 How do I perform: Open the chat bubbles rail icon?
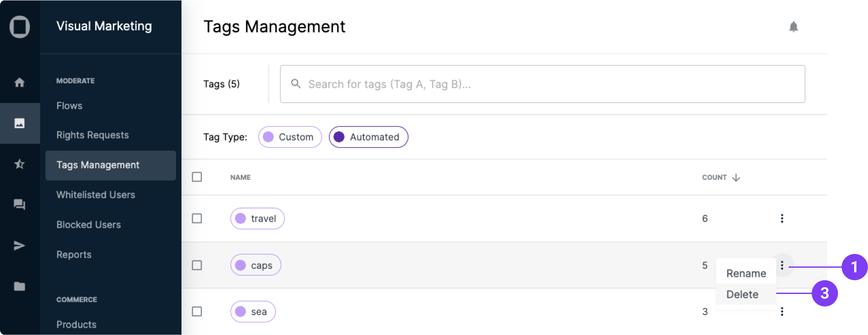[x=20, y=204]
